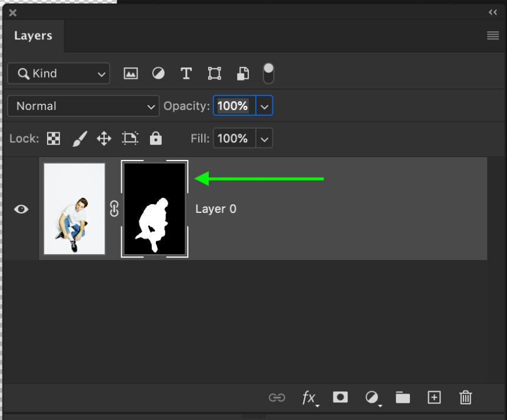Screen dimensions: 507x420
Task: Hide Layer 0 using eye icon
Action: 21,209
